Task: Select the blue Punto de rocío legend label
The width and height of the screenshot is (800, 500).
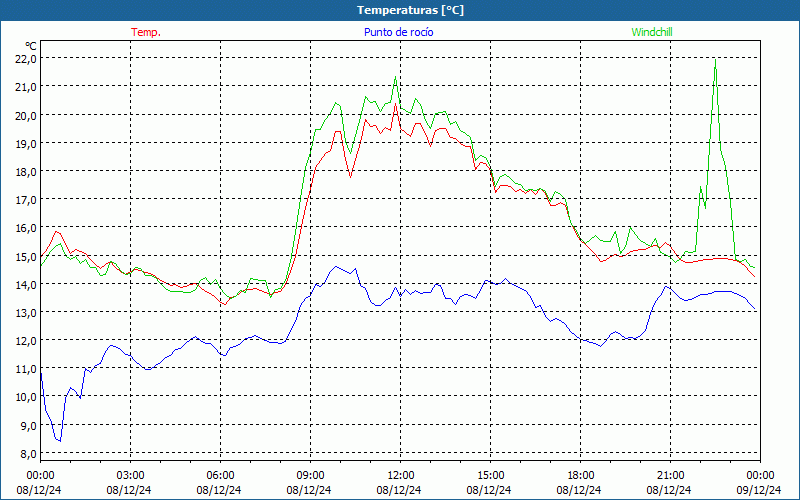Action: click(x=398, y=32)
